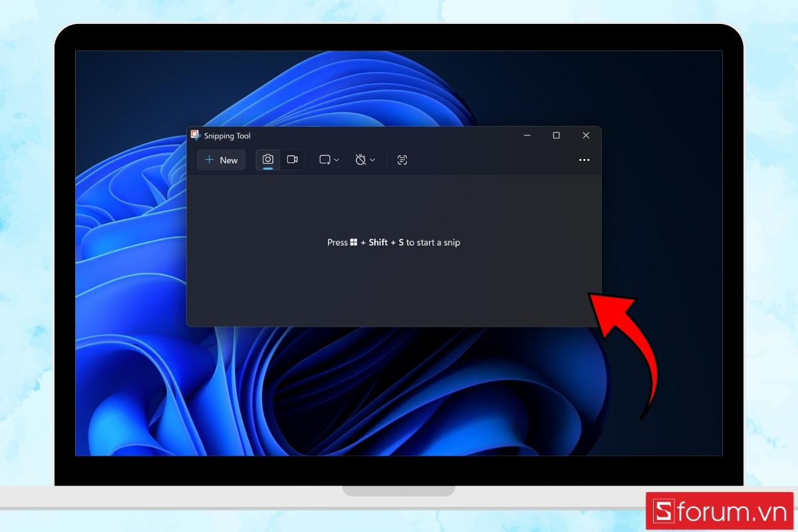The width and height of the screenshot is (798, 532).
Task: Click the Snipping Tool title text
Action: click(x=227, y=136)
